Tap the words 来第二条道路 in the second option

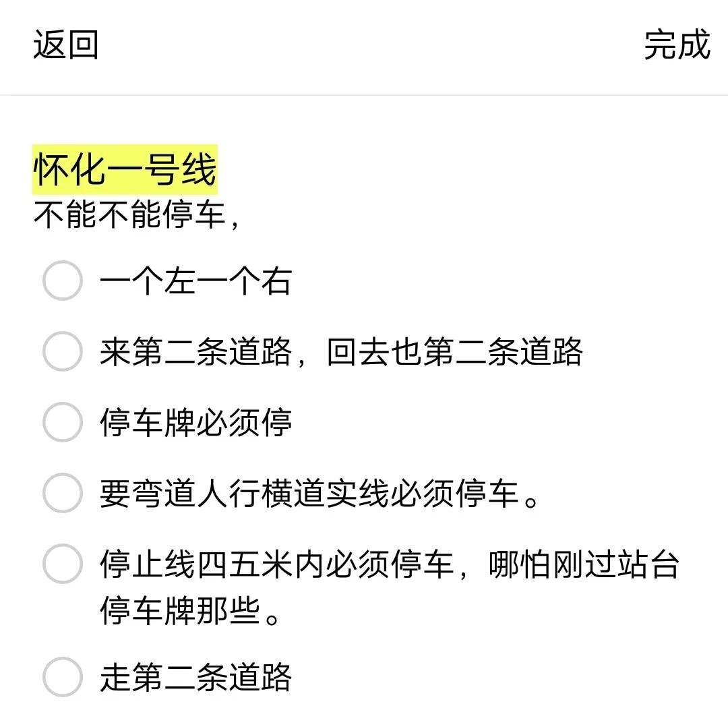click(x=195, y=351)
